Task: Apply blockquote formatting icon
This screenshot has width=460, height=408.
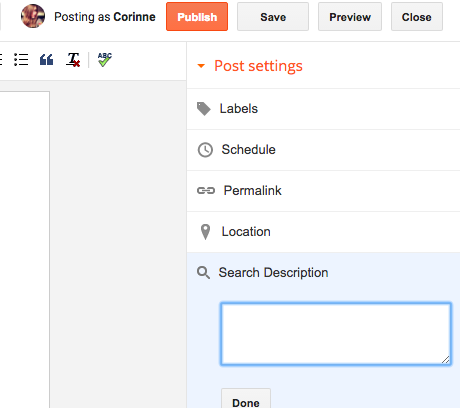Action: coord(46,60)
